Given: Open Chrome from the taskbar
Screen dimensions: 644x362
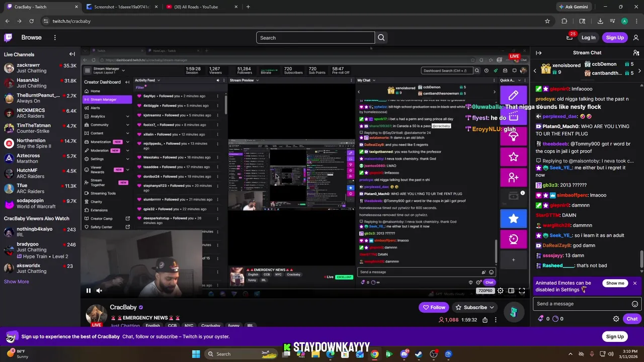Looking at the screenshot, I should 375,354.
